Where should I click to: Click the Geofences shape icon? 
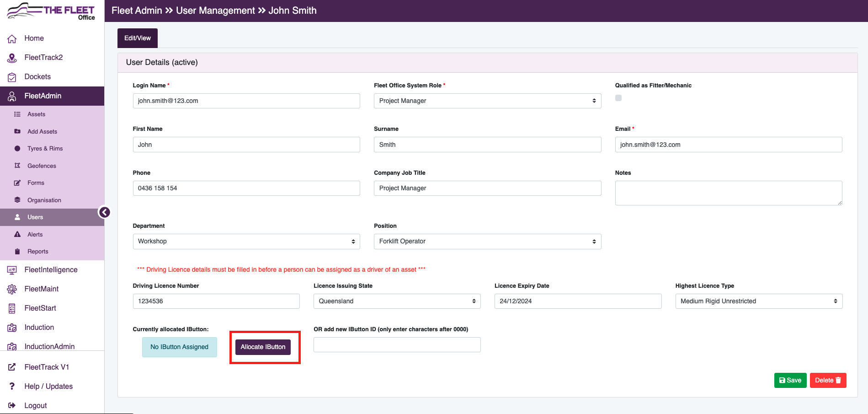pyautogui.click(x=17, y=166)
